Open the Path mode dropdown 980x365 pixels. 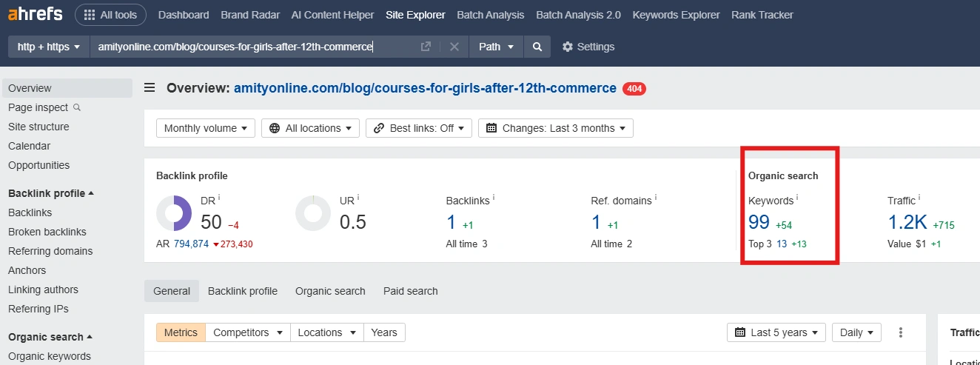[496, 47]
